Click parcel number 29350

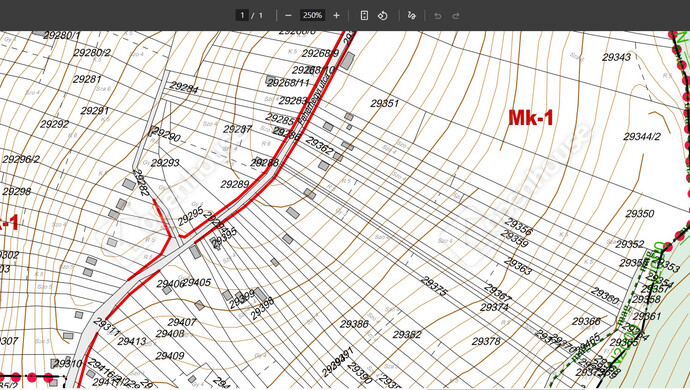[x=640, y=214]
